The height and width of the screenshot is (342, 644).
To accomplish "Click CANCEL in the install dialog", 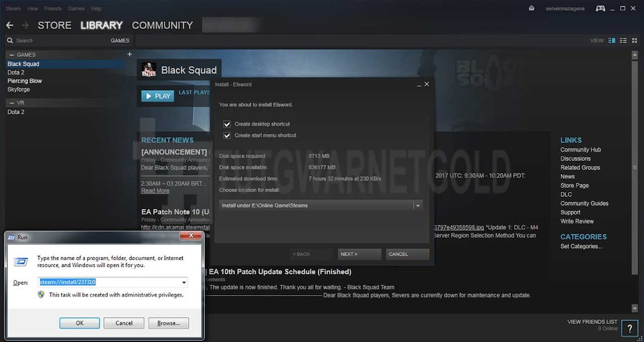I will click(x=407, y=254).
